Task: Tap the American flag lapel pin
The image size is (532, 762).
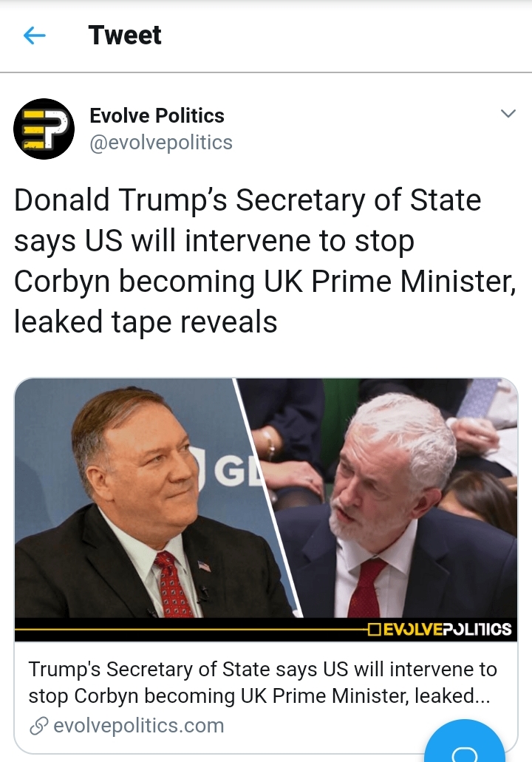Action: (204, 566)
